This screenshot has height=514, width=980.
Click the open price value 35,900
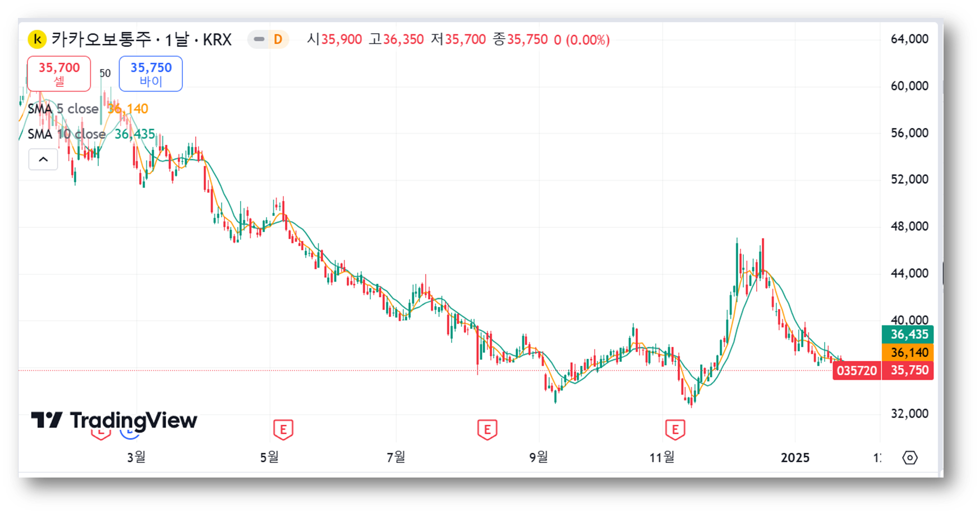(x=342, y=40)
